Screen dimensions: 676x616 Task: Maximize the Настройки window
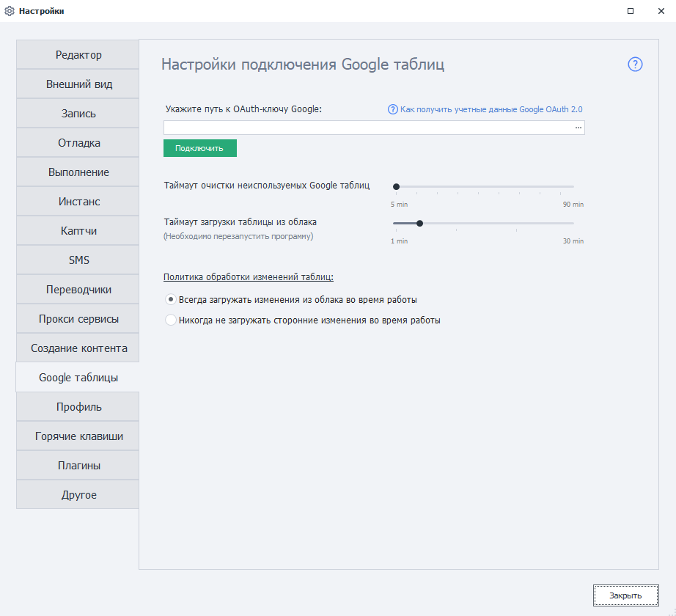[x=631, y=11]
